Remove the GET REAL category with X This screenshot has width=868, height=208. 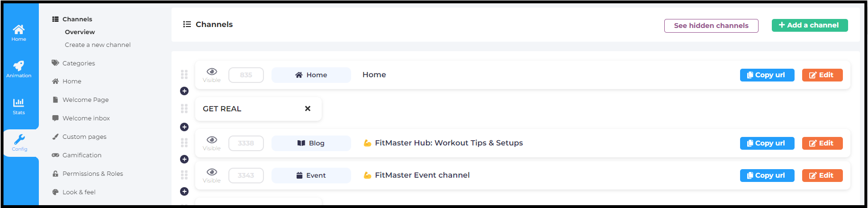click(x=307, y=109)
